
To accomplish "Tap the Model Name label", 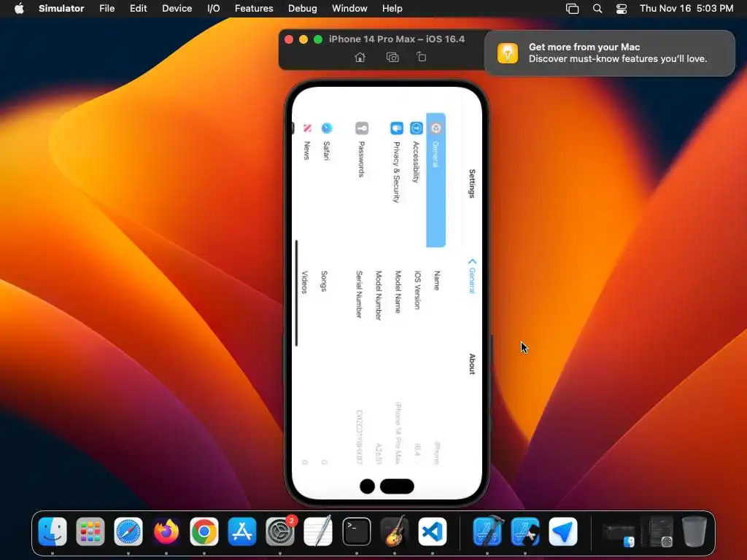I will 398,292.
